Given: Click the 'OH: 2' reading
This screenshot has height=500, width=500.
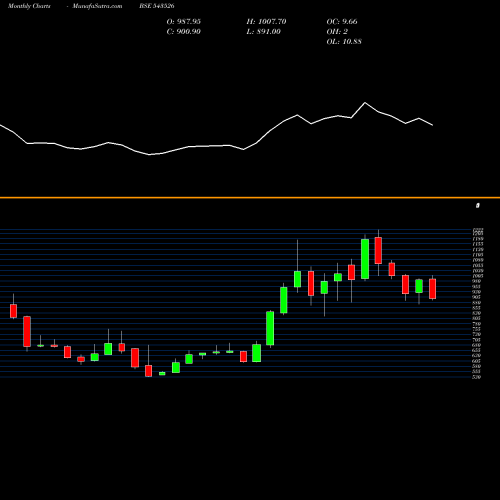Looking at the screenshot, I should pyautogui.click(x=337, y=31).
